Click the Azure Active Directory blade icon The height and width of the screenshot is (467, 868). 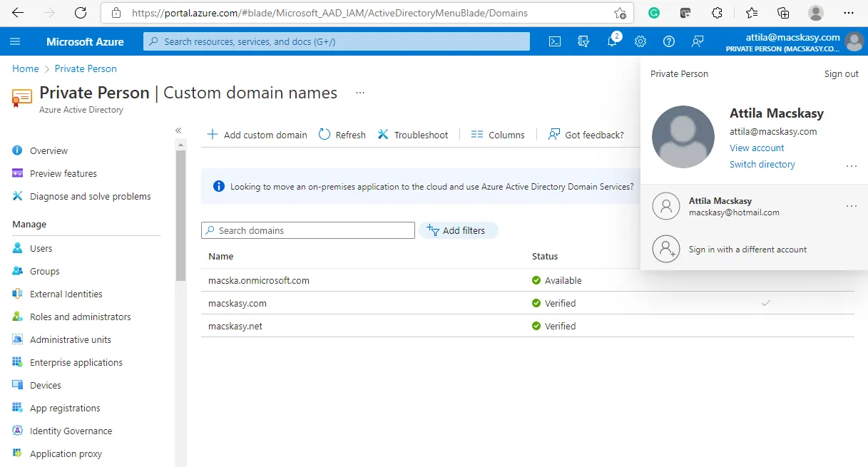(x=22, y=98)
